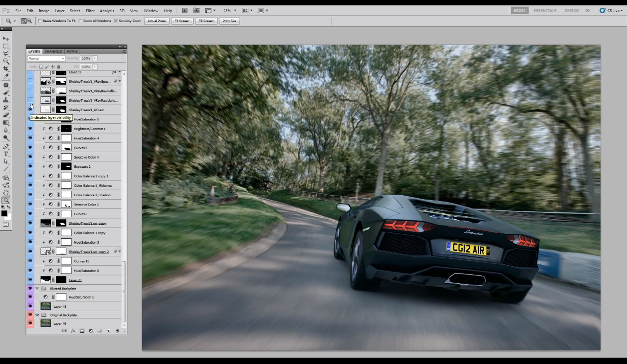Viewport: 627px width, 364px height.
Task: Select the Line shape tool
Action: [x=6, y=169]
